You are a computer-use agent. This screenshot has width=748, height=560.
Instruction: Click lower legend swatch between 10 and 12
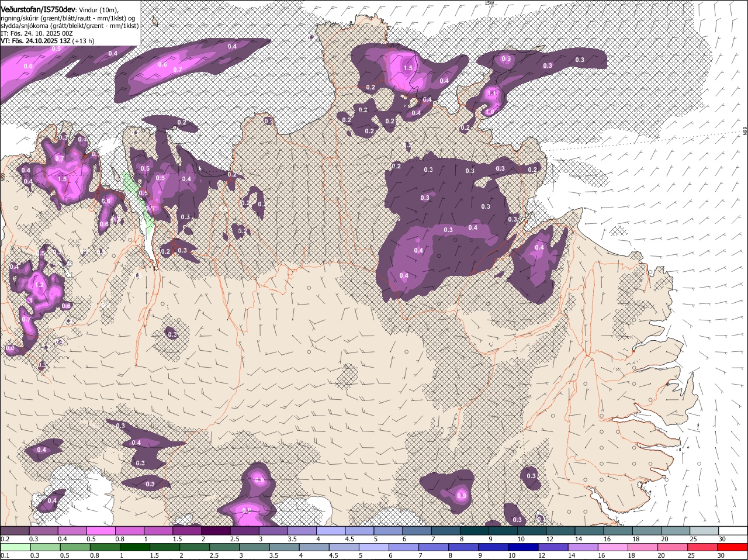tap(524, 547)
